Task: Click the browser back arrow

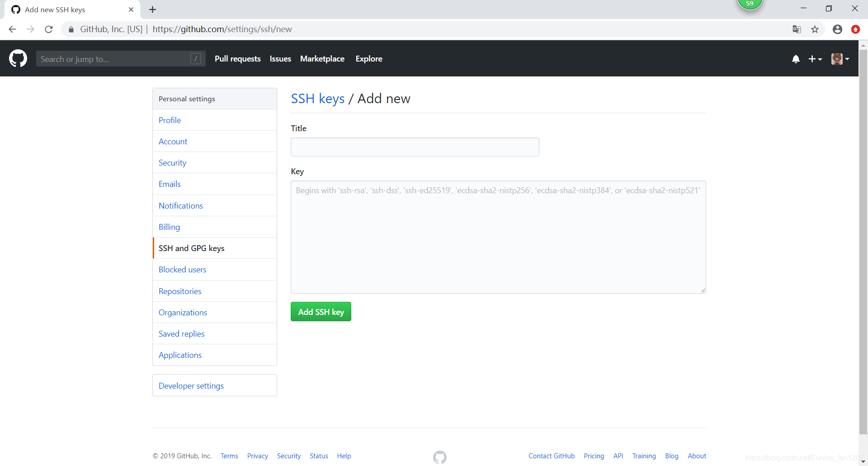Action: click(13, 29)
